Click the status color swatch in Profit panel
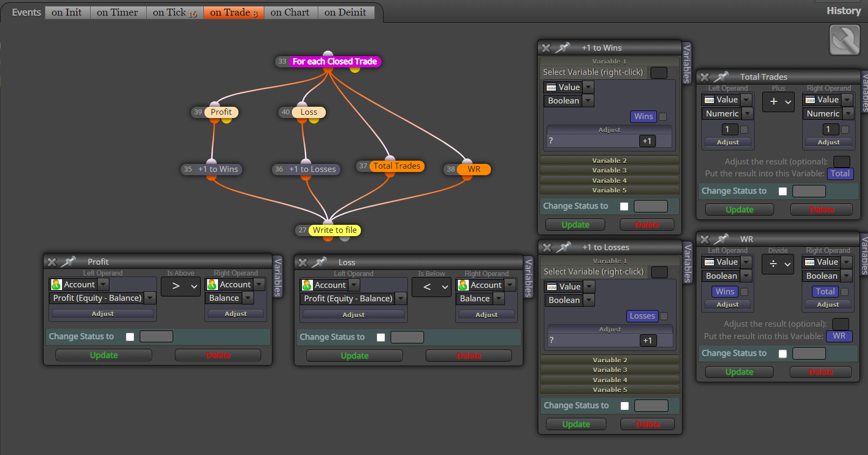 point(156,336)
